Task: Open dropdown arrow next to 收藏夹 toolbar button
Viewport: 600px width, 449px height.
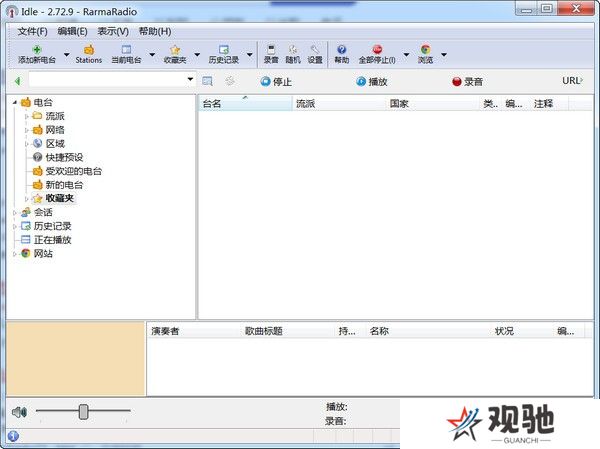Action: (197, 55)
